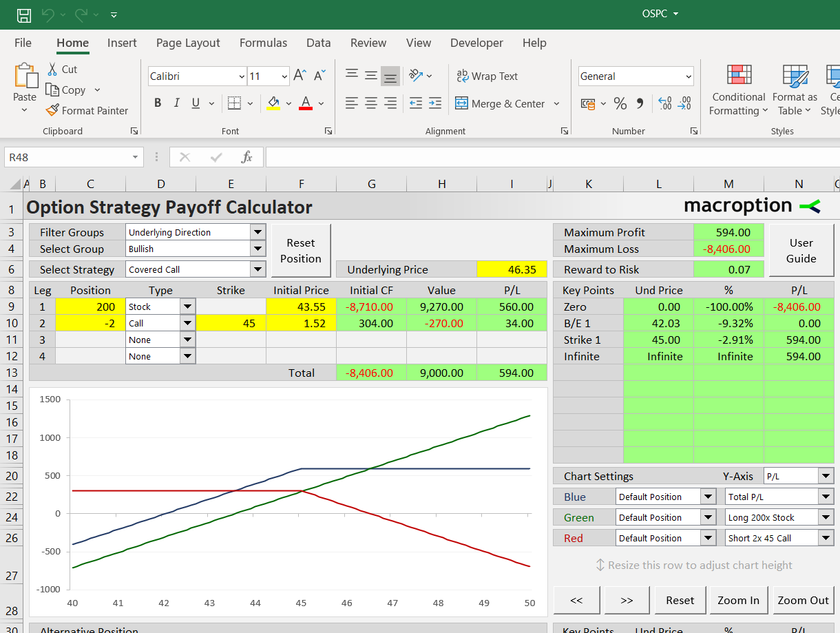This screenshot has width=840, height=633.
Task: Switch to Insert ribbon tab
Action: click(x=122, y=43)
